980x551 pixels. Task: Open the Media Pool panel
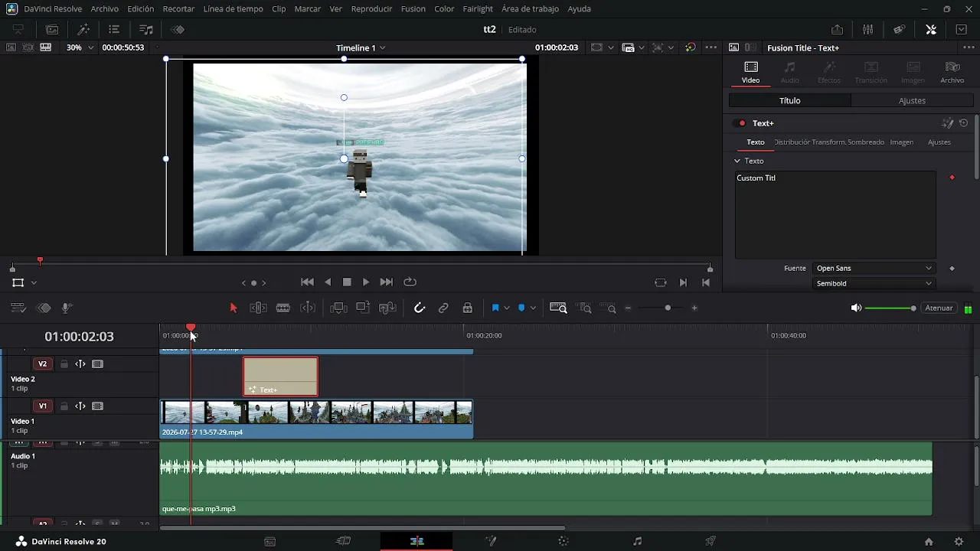click(x=52, y=29)
